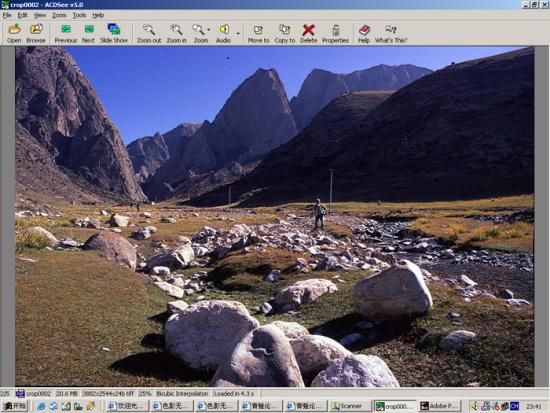
Task: Select the Zoom magnifier tool button
Action: click(200, 34)
